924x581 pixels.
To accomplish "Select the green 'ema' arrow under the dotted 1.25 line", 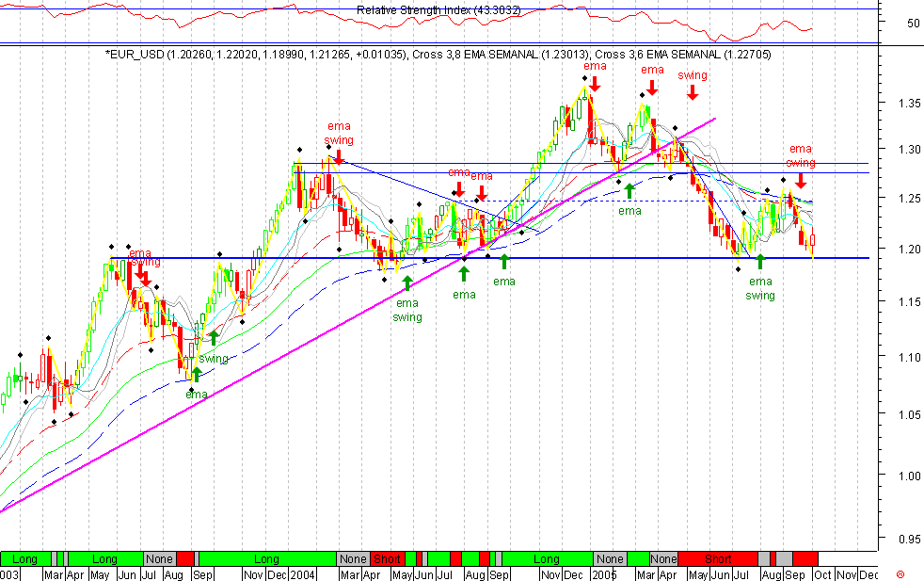I will (629, 189).
